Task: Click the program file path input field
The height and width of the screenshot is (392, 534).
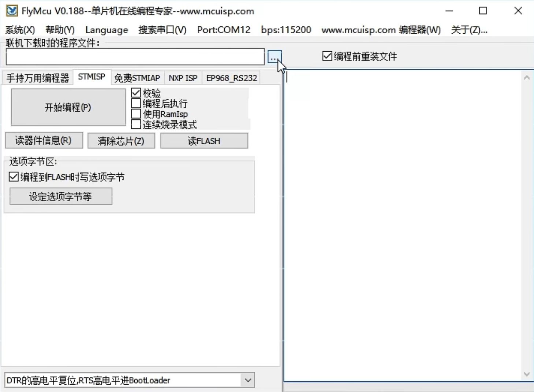Action: pyautogui.click(x=135, y=57)
